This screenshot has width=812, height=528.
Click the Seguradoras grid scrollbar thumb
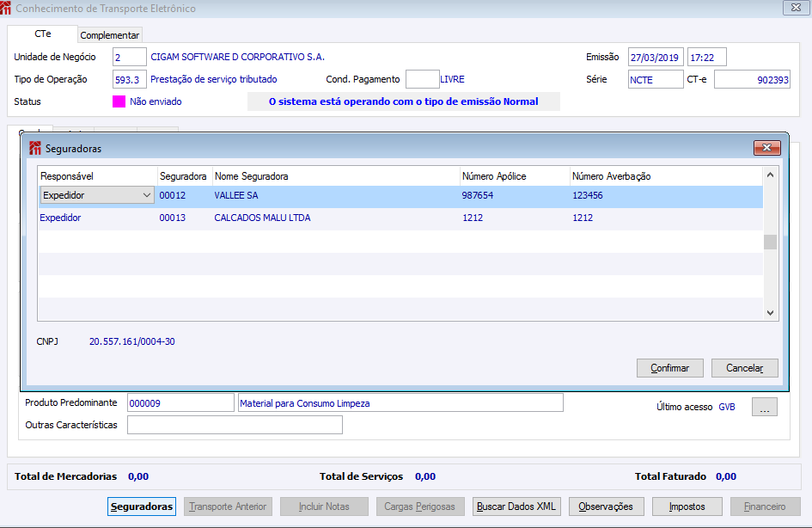click(x=770, y=242)
